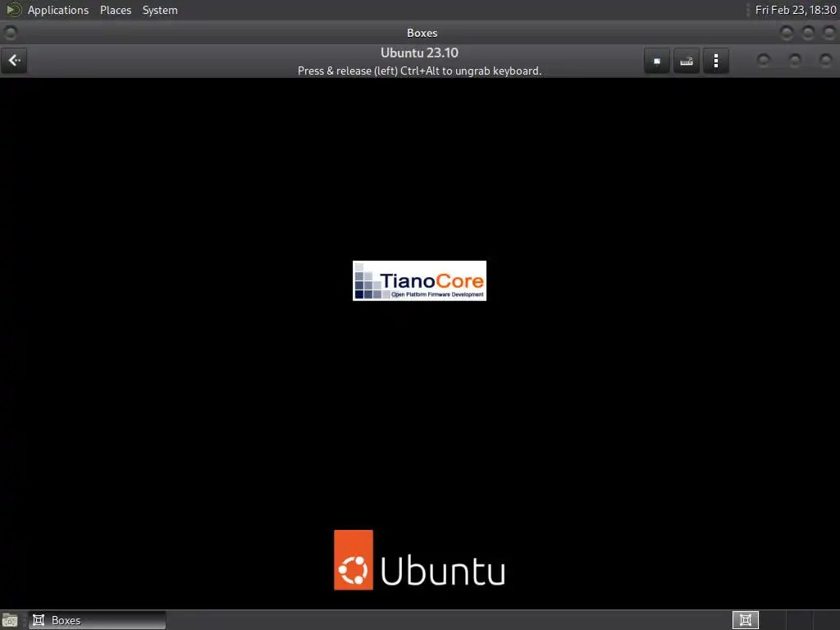The width and height of the screenshot is (840, 630).
Task: Click the 'Ubuntu 23.10' header title
Action: click(419, 53)
